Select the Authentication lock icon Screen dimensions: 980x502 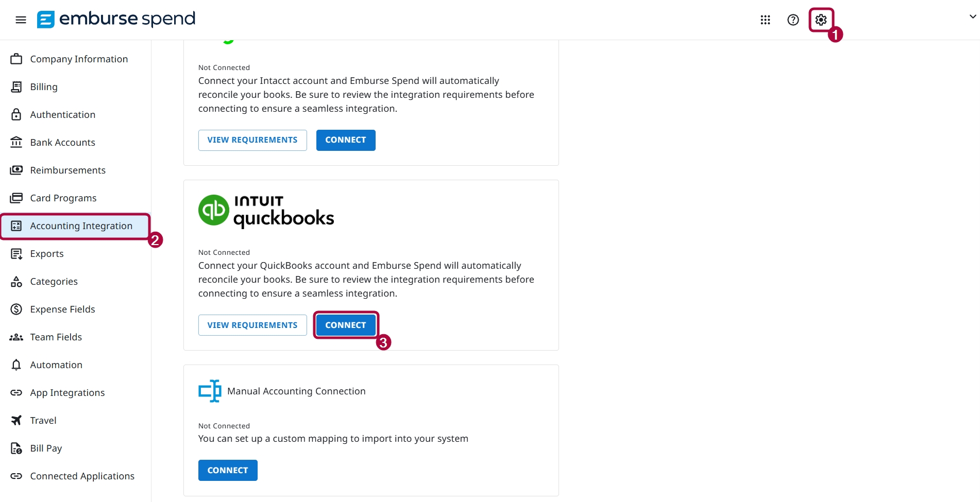click(x=16, y=115)
